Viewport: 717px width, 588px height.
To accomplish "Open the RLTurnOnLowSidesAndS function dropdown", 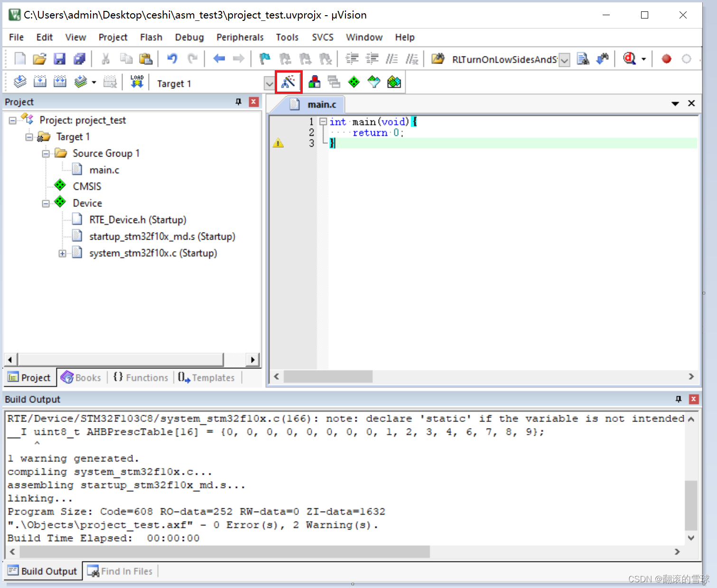I will (565, 59).
